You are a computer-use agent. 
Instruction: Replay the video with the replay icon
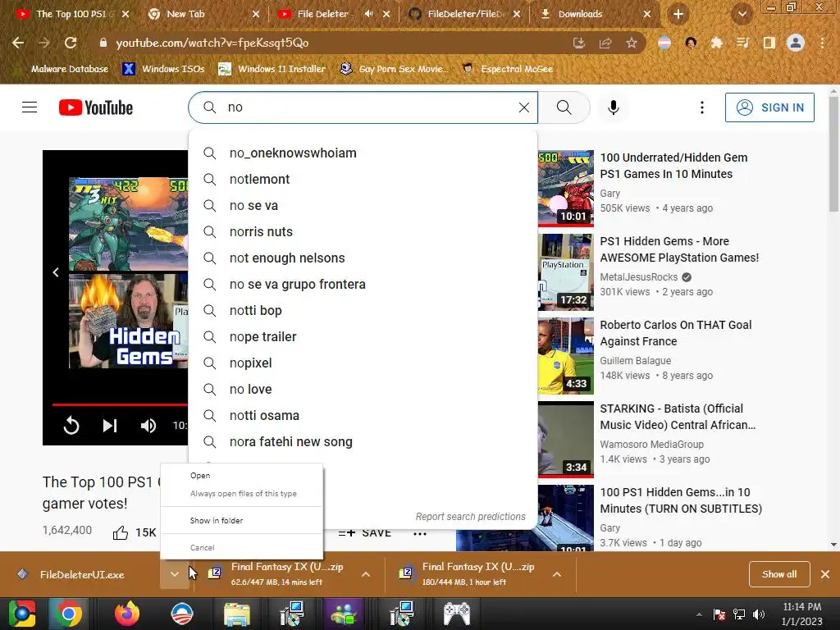tap(71, 426)
